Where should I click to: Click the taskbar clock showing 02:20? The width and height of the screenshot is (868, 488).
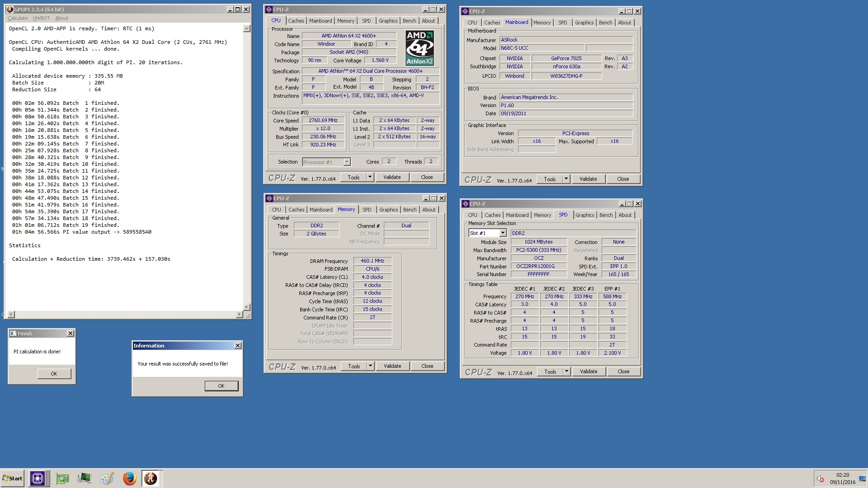click(x=843, y=475)
